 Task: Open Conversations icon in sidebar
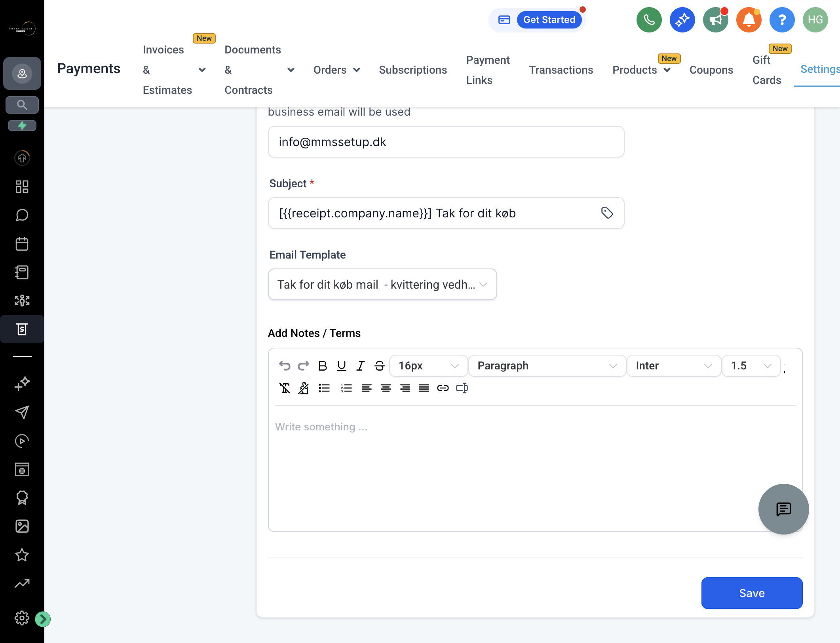[x=22, y=215]
